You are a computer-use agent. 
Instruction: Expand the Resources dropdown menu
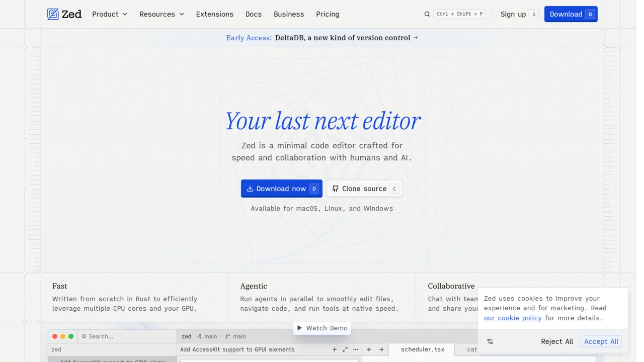pyautogui.click(x=162, y=14)
